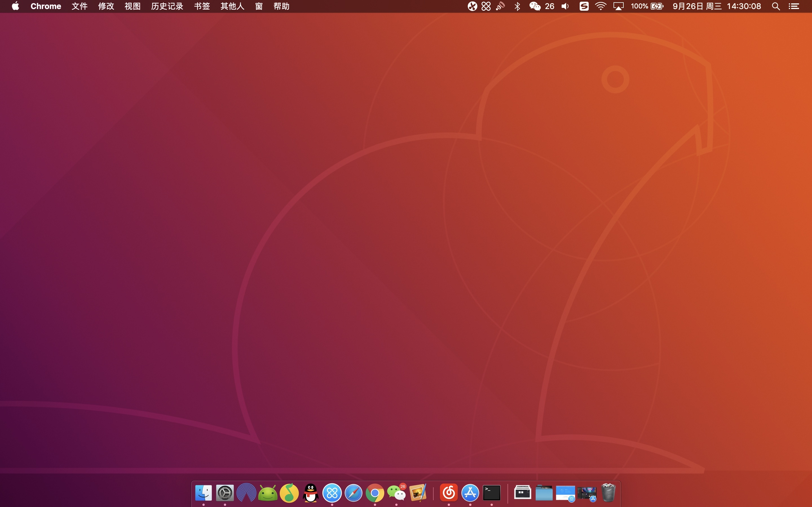
Task: Open Notification Center list icon
Action: [x=794, y=6]
